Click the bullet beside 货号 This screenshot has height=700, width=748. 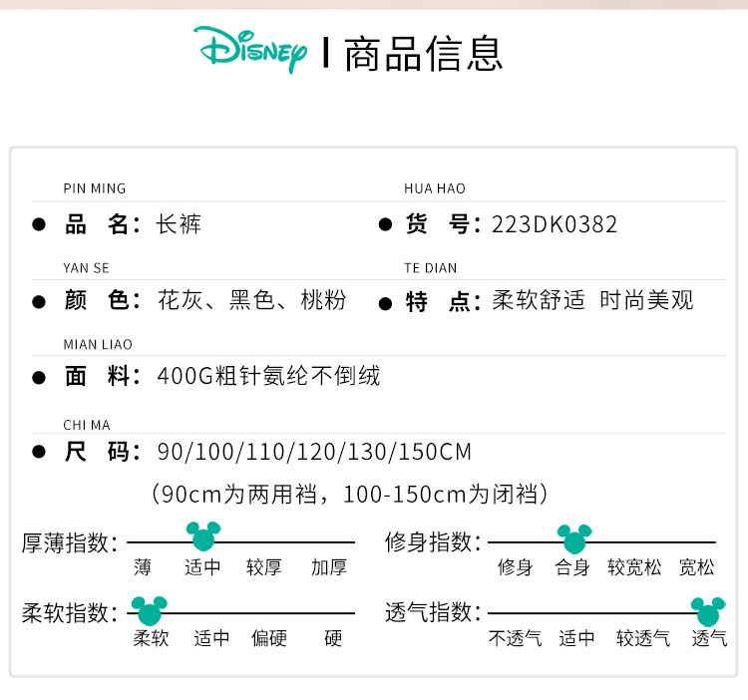[385, 225]
